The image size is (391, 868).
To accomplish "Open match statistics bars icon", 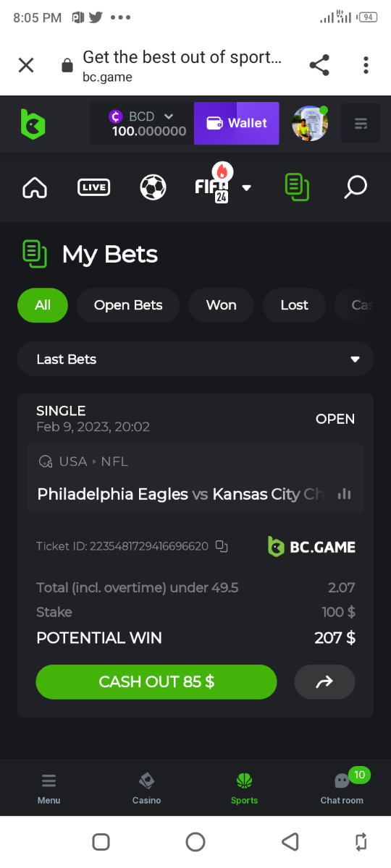I will 345,494.
